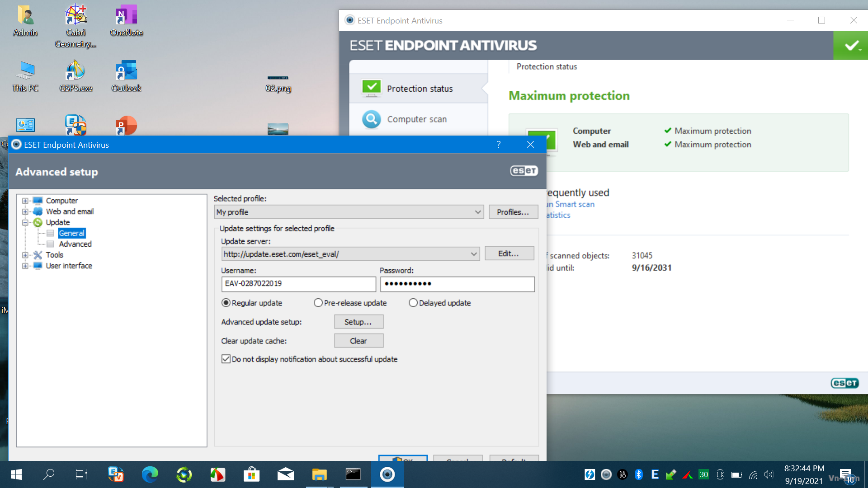Select the Delayed update radio button

(413, 303)
